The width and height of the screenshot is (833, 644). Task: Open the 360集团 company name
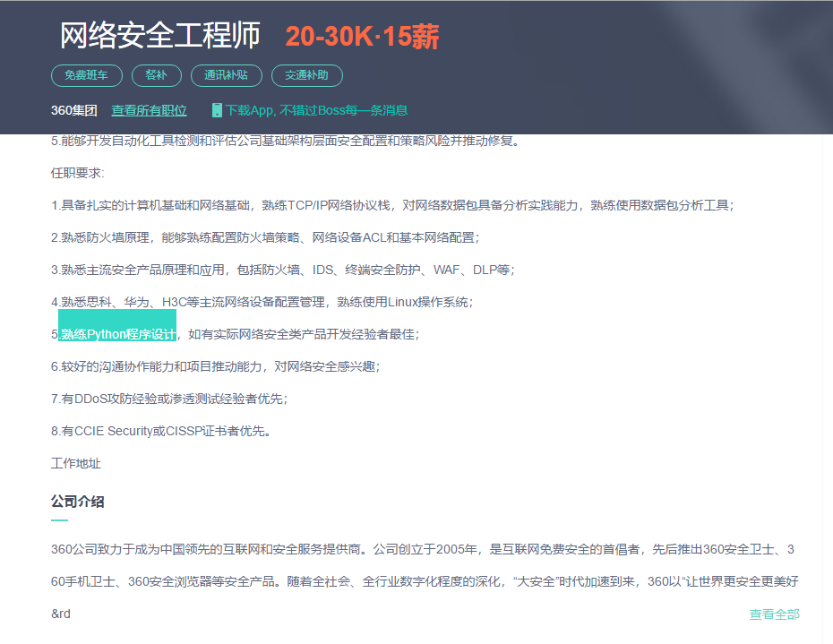73,110
